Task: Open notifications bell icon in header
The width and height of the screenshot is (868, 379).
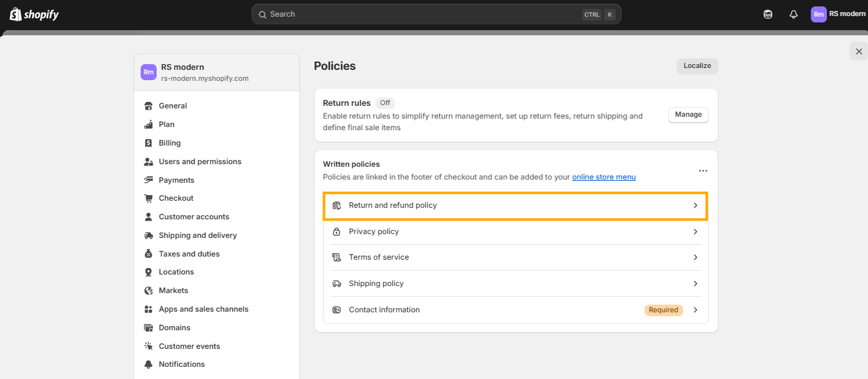Action: pyautogui.click(x=794, y=14)
